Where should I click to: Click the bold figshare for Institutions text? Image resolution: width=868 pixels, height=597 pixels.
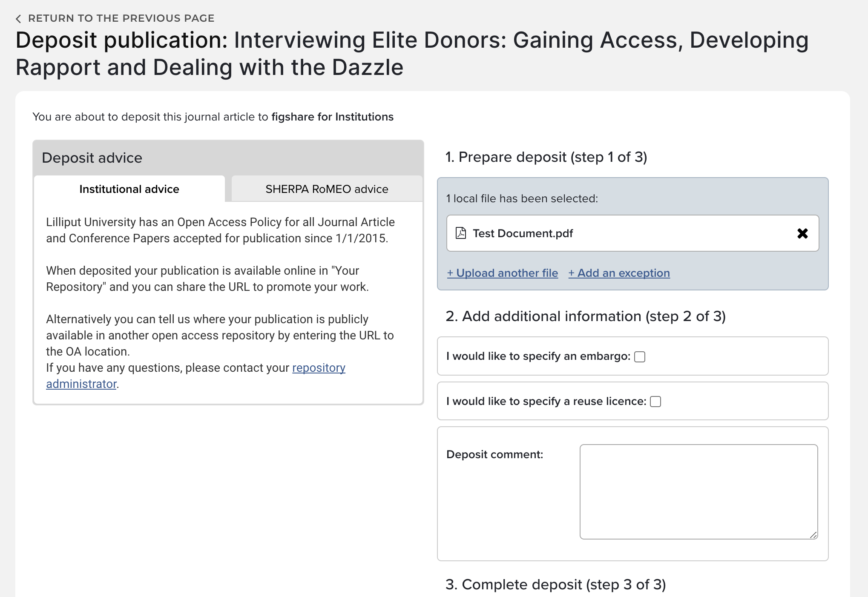pyautogui.click(x=332, y=117)
